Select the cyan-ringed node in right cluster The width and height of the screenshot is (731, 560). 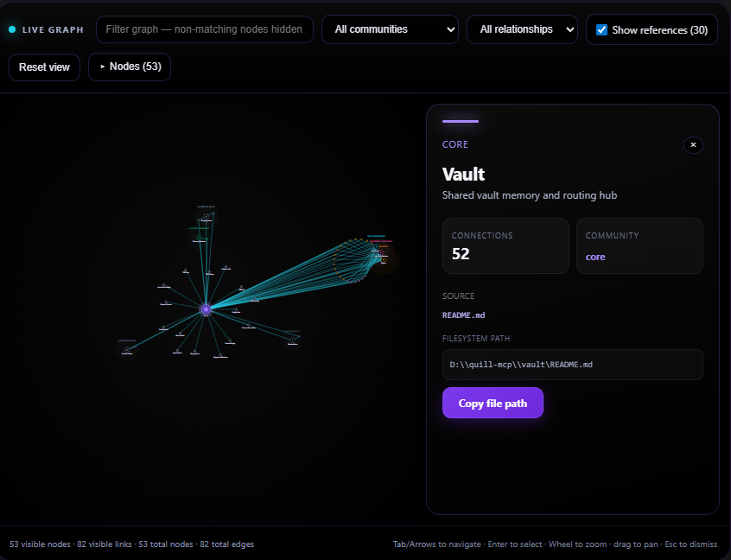pos(376,247)
